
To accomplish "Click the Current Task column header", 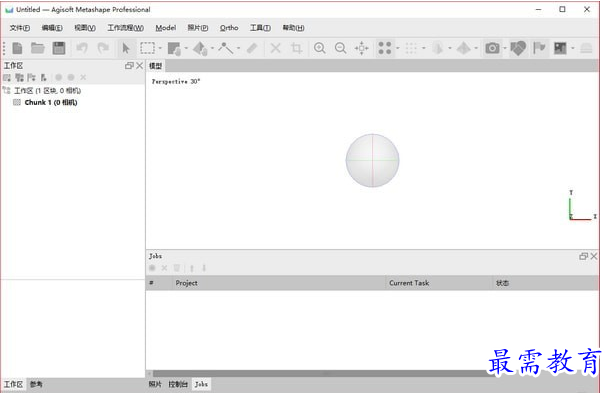I will 438,283.
